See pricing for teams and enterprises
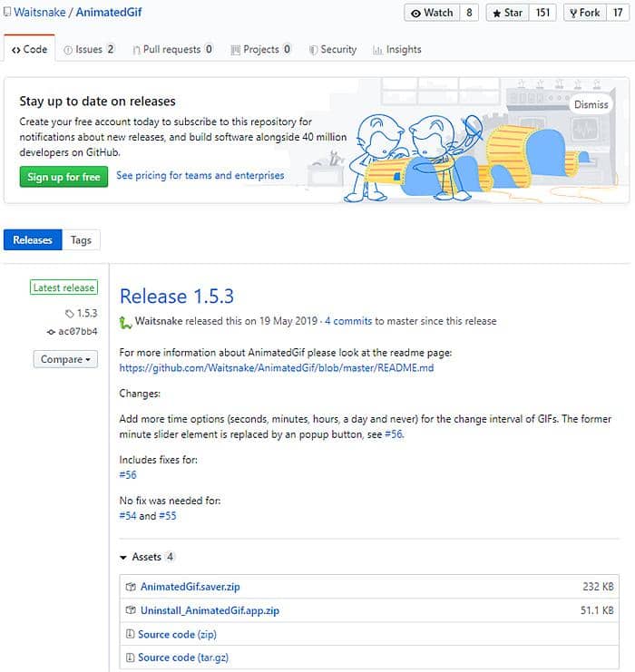Viewport: 635px width, 672px height. coord(200,175)
